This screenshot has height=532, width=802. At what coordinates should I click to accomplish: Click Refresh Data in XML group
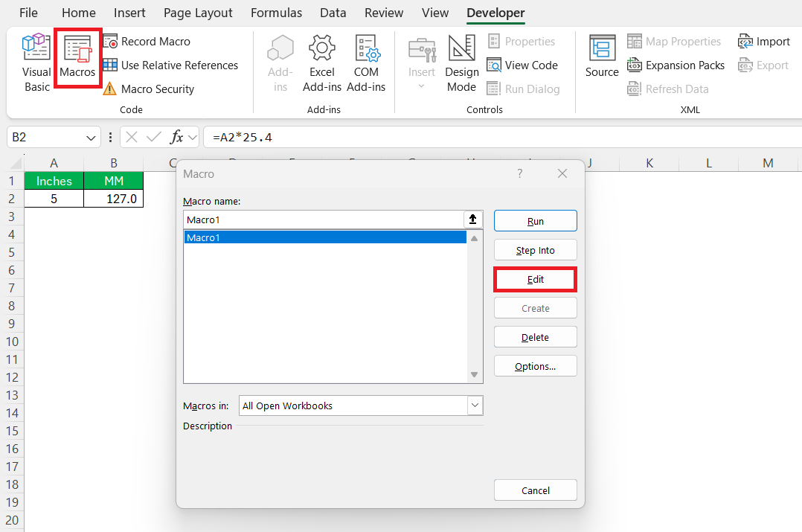[x=668, y=89]
